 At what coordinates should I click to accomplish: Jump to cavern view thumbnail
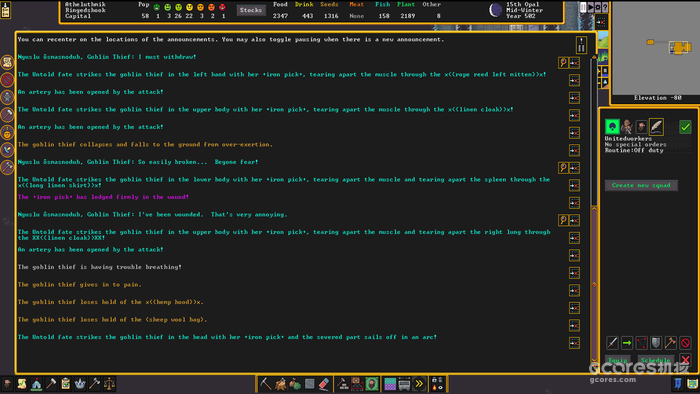click(603, 57)
